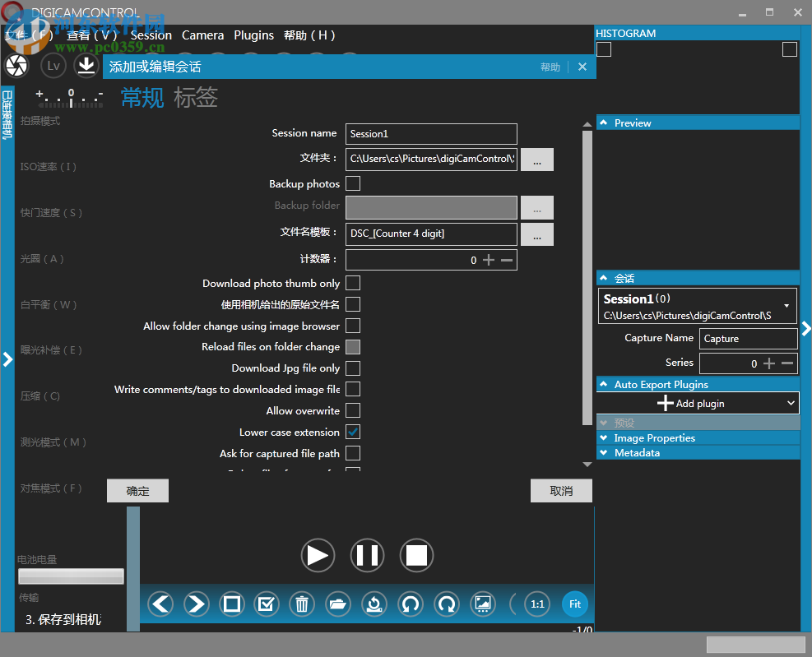812x657 pixels.
Task: Click the 确定 confirm button
Action: click(137, 489)
